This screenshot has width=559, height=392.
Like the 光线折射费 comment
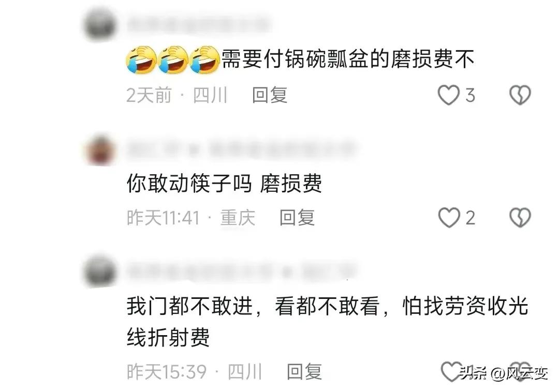tap(451, 371)
